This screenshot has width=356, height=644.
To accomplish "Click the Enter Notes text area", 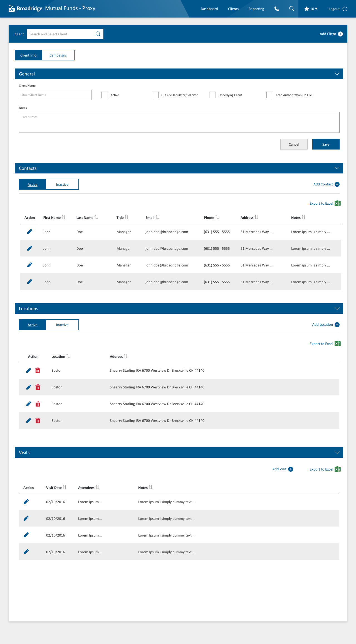I will pyautogui.click(x=179, y=122).
